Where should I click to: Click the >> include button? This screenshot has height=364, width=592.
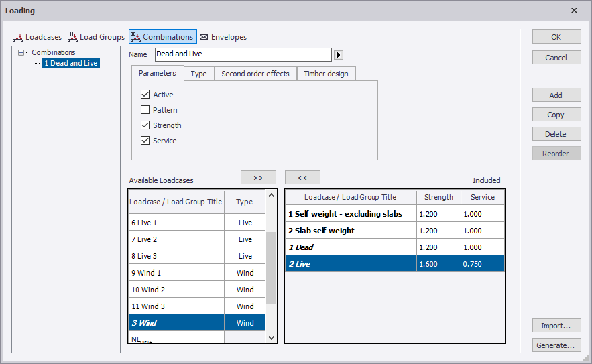tap(258, 178)
